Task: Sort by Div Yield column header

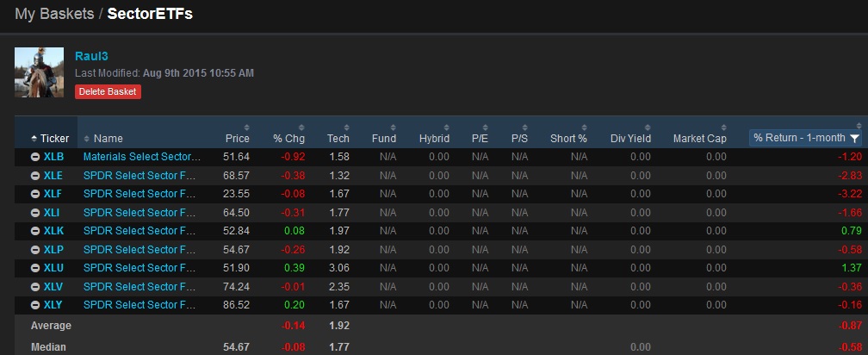Action: coord(630,139)
